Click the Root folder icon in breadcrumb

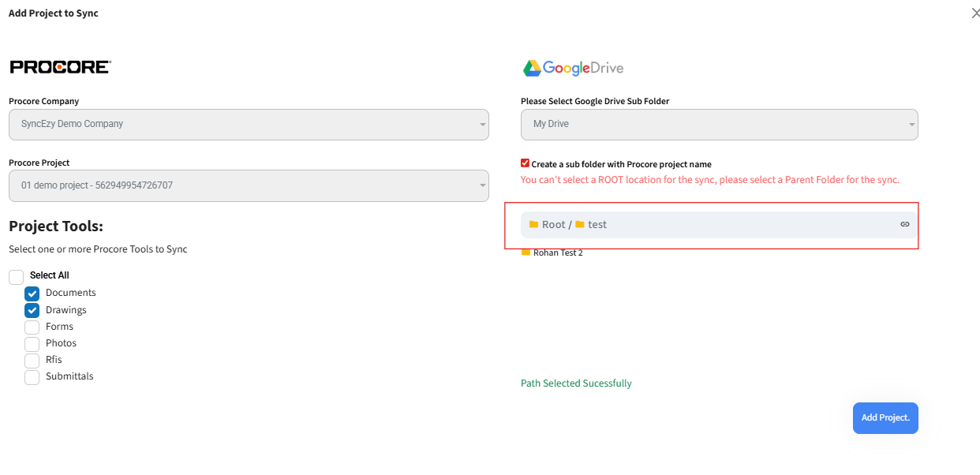coord(533,225)
